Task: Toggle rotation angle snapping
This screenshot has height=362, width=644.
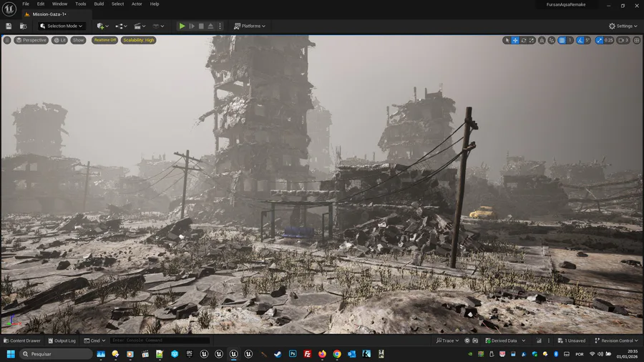Action: [x=580, y=40]
